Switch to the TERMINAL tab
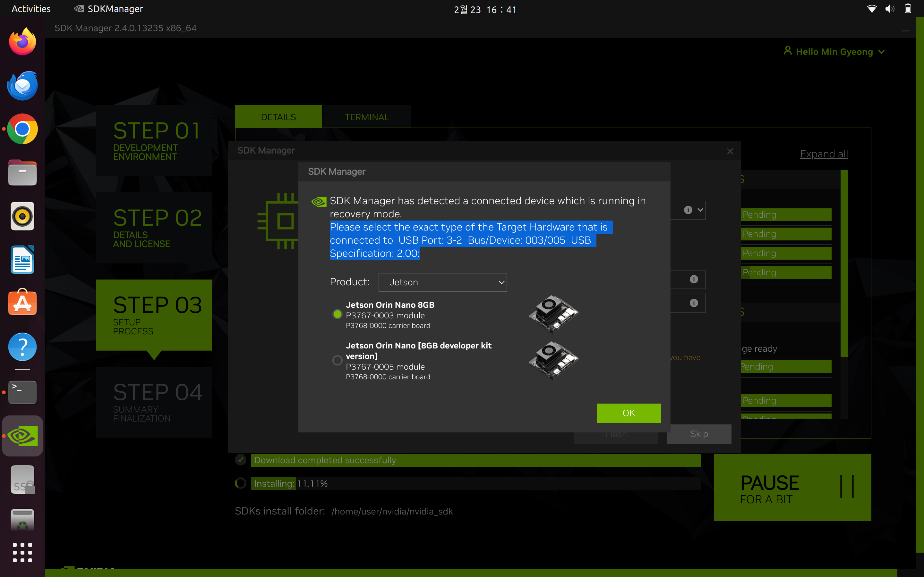924x577 pixels. click(366, 117)
